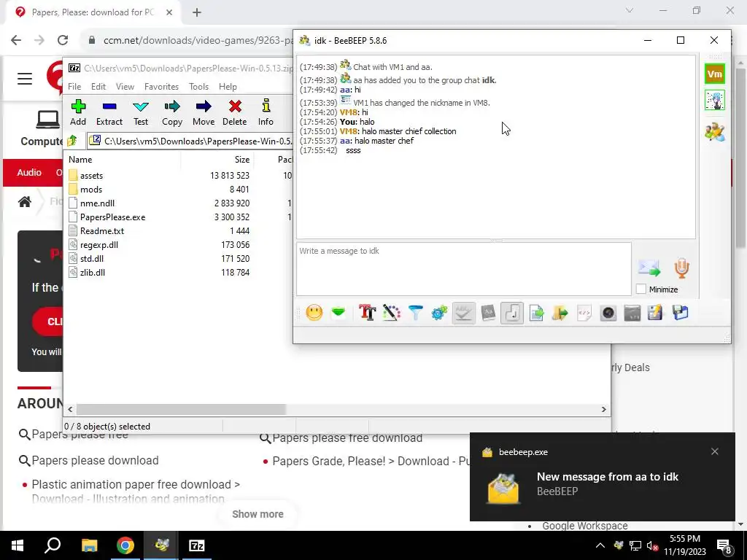747x560 pixels.
Task: Send the message with envelope arrow button
Action: (x=649, y=268)
